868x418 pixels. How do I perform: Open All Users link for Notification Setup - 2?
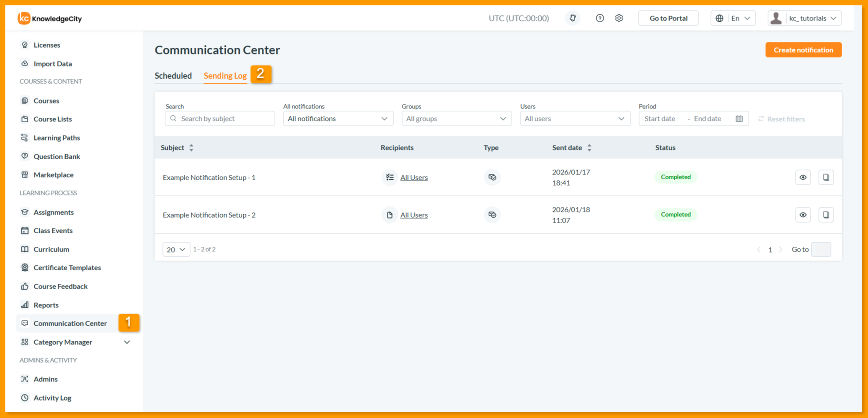tap(414, 215)
